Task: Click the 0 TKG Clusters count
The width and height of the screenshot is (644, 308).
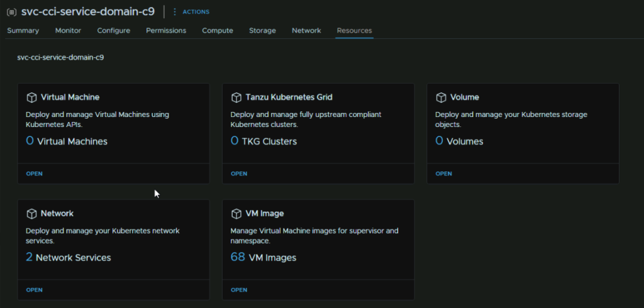Action: pyautogui.click(x=264, y=141)
